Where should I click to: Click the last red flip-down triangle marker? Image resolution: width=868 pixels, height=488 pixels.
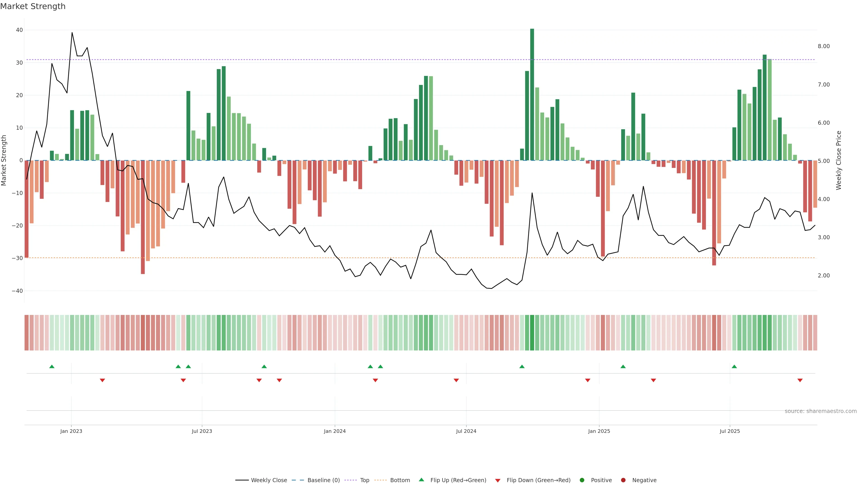click(800, 380)
